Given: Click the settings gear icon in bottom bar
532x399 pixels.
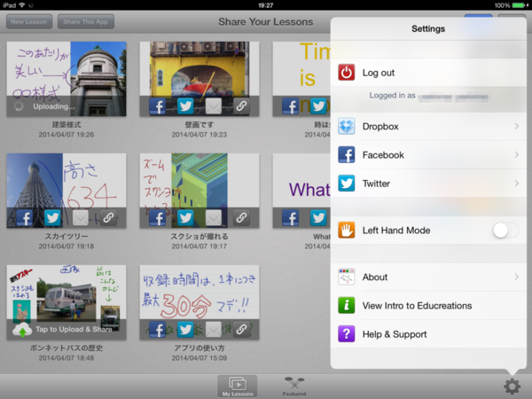Looking at the screenshot, I should pyautogui.click(x=512, y=387).
